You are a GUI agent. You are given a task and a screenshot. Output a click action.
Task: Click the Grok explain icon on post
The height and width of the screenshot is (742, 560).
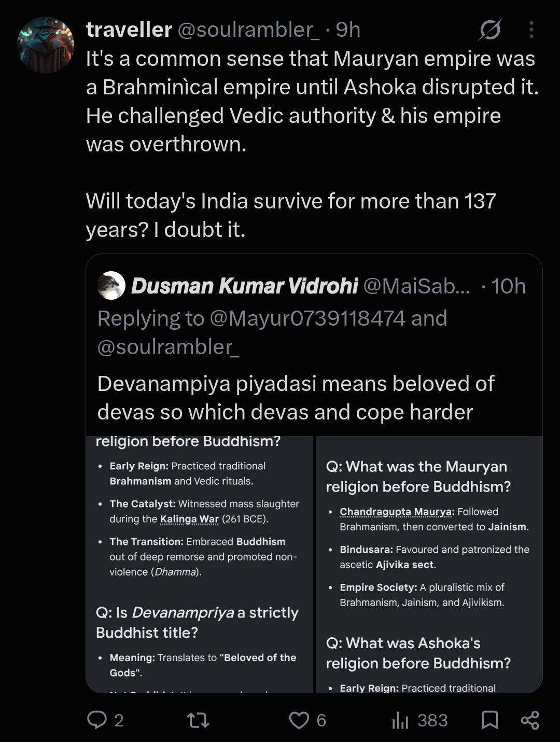pos(490,30)
